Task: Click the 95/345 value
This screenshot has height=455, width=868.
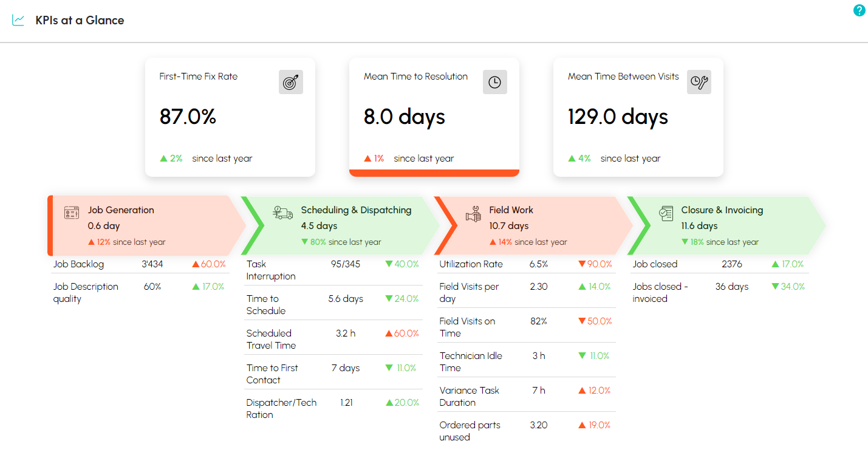Action: [346, 264]
